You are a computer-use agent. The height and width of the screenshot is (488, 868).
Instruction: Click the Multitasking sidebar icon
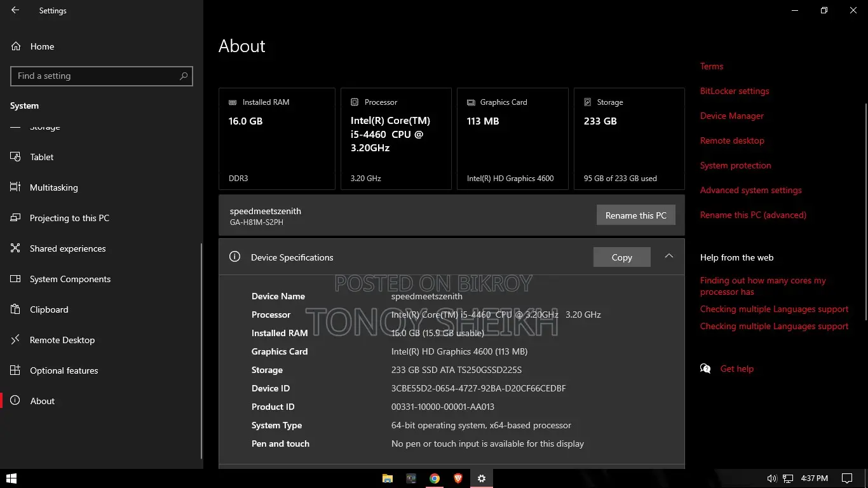pos(16,187)
